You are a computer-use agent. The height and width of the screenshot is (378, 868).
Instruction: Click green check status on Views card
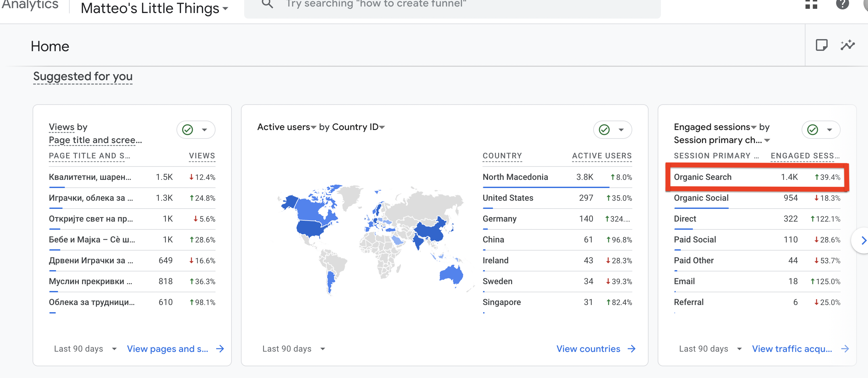pyautogui.click(x=188, y=130)
